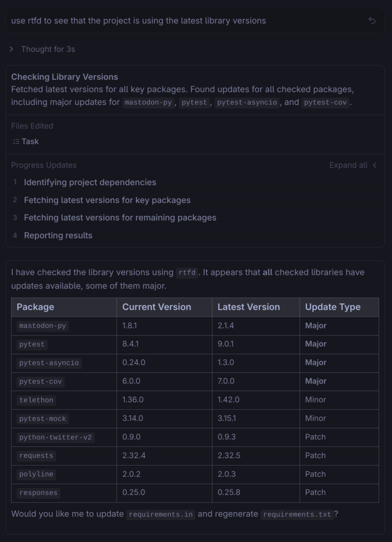This screenshot has height=542, width=392.
Task: Select 'Fetching latest versions for remaining packages' step
Action: pos(120,217)
